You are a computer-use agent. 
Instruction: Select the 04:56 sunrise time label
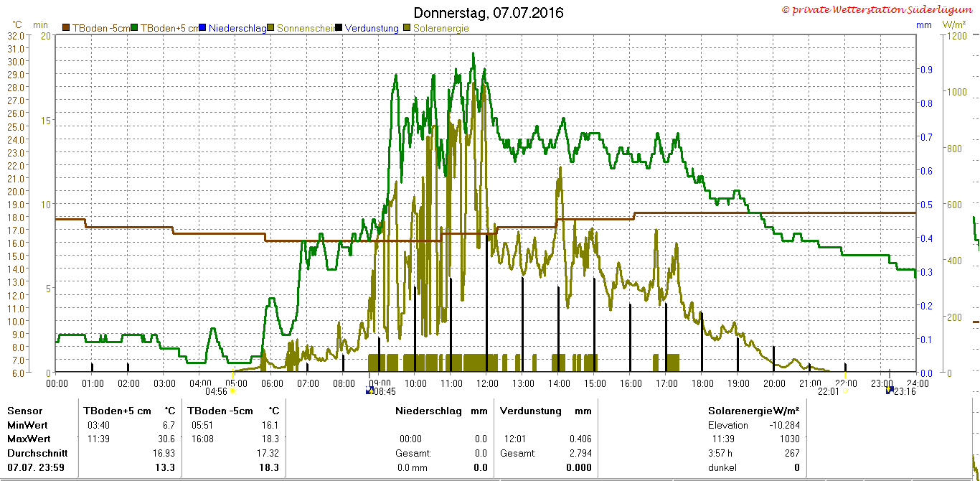click(x=216, y=391)
